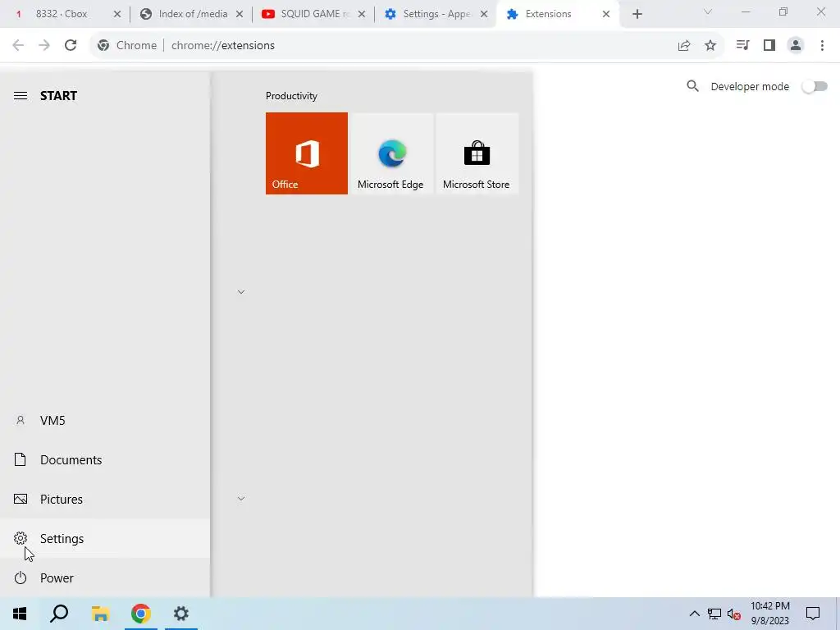Open Chrome from taskbar

click(x=141, y=614)
